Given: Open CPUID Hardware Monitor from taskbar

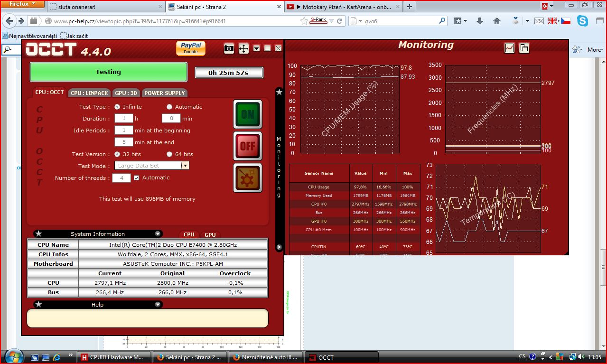Looking at the screenshot, I should [114, 357].
